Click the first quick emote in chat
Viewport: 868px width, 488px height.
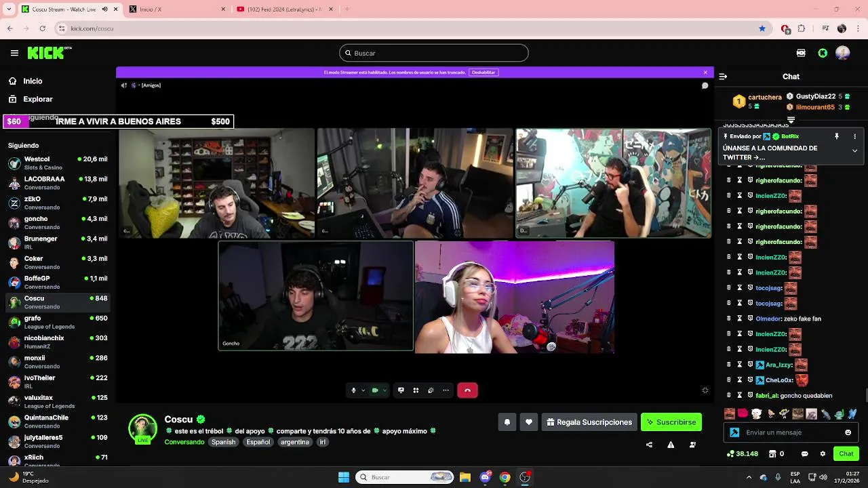pyautogui.click(x=730, y=413)
